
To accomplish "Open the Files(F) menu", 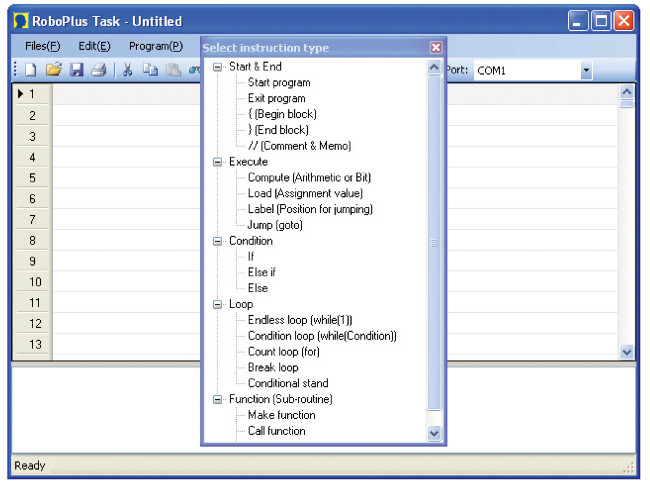I will click(43, 46).
